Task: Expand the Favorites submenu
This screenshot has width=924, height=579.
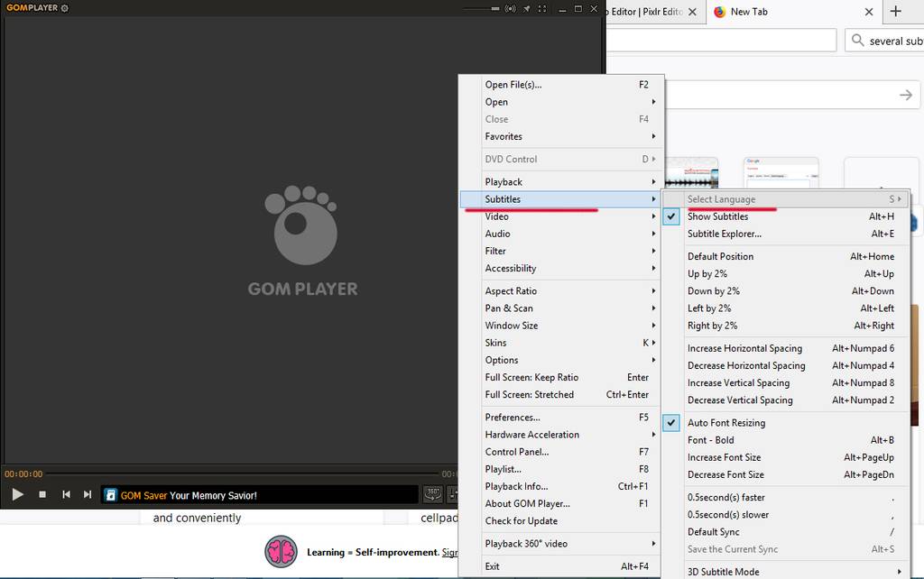Action: (561, 136)
